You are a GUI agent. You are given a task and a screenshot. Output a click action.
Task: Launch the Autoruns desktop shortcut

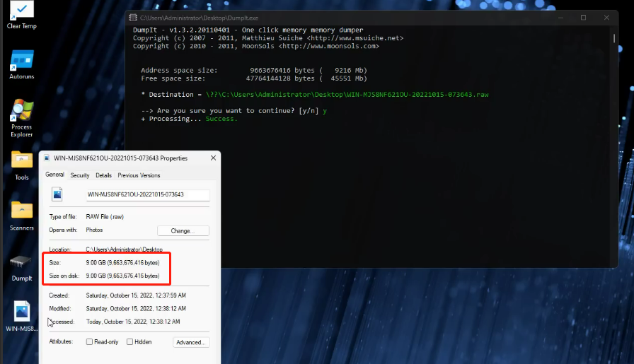21,64
